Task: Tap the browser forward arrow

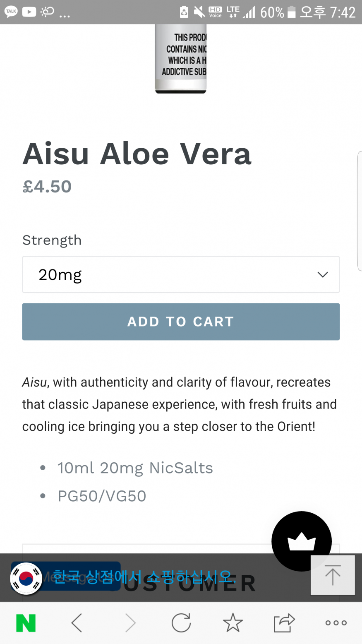Action: (x=130, y=622)
